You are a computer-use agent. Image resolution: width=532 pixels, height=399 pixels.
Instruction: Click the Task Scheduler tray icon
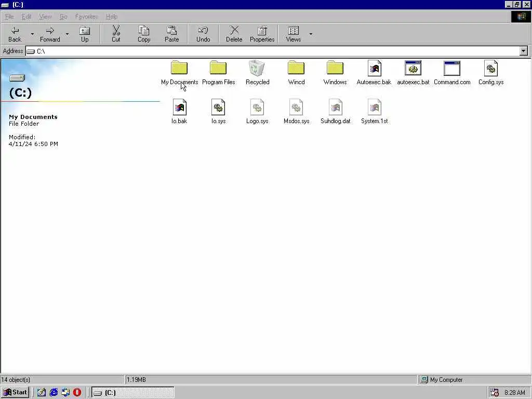point(495,393)
